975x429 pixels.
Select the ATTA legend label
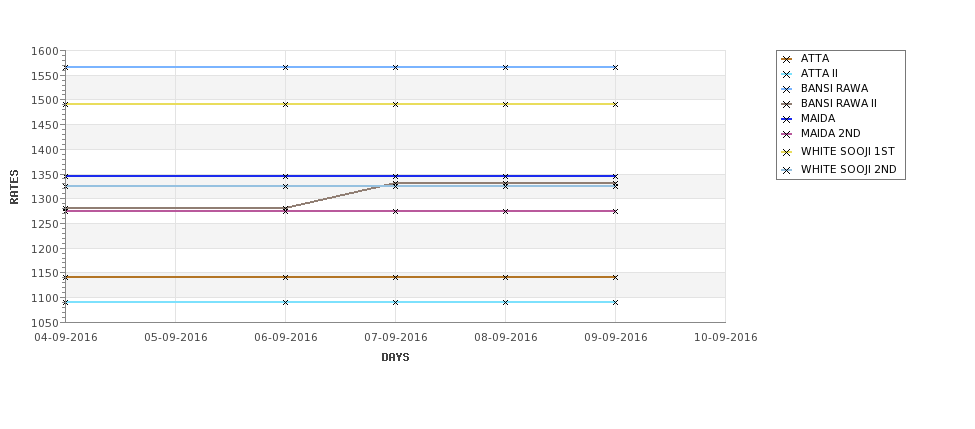point(815,58)
